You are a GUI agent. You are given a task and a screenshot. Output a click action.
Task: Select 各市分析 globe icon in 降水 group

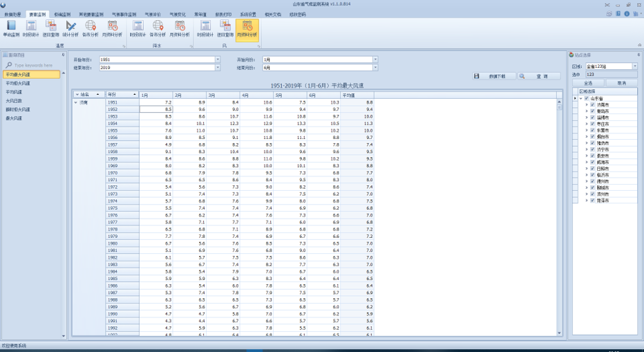pos(158,28)
